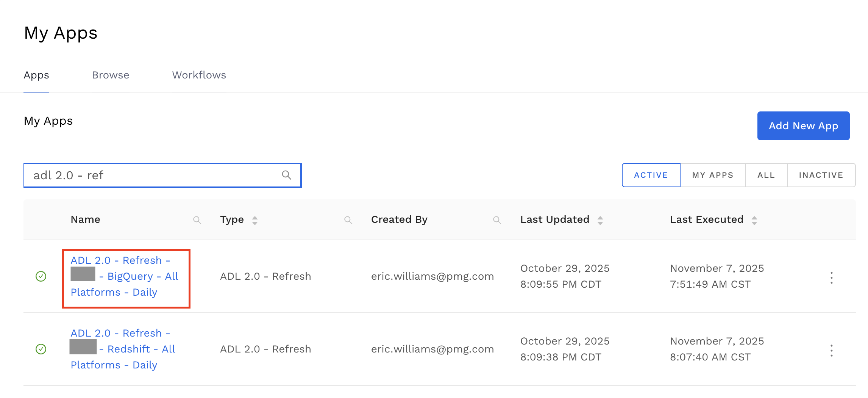868x398 pixels.
Task: Click green status check icon for BigQuery app
Action: point(41,276)
